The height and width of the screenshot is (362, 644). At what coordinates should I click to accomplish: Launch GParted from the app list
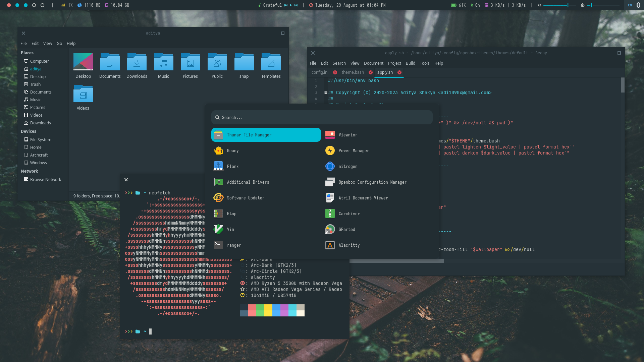[346, 230]
